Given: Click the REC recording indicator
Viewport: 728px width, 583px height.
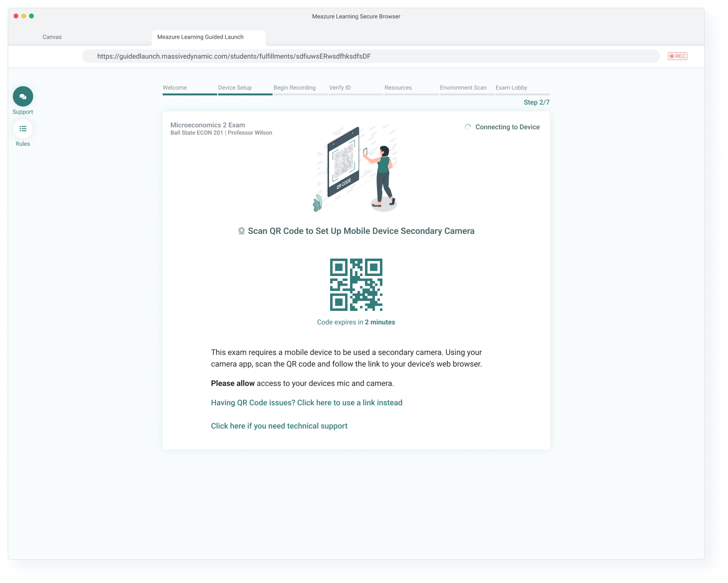Looking at the screenshot, I should (x=678, y=56).
